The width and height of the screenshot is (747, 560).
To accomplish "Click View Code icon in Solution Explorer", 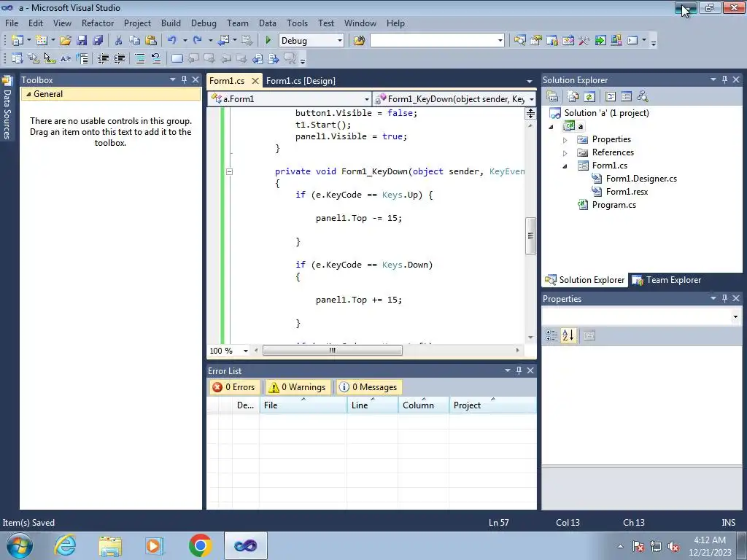I will [611, 97].
